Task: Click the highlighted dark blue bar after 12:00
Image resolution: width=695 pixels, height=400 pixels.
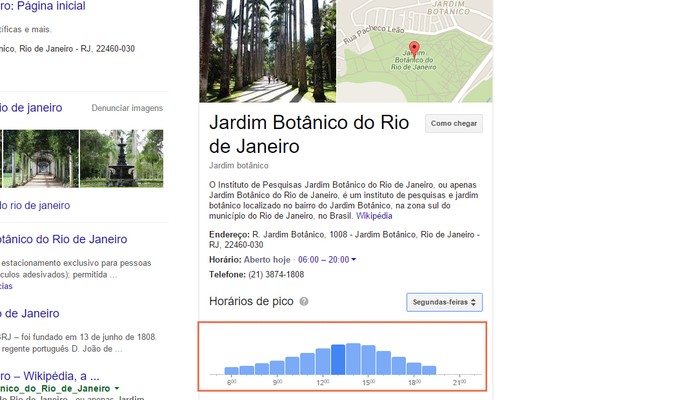Action: tap(338, 360)
